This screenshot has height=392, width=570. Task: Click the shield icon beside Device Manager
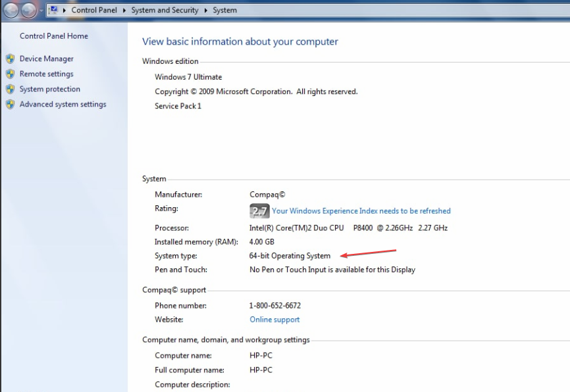[10, 59]
